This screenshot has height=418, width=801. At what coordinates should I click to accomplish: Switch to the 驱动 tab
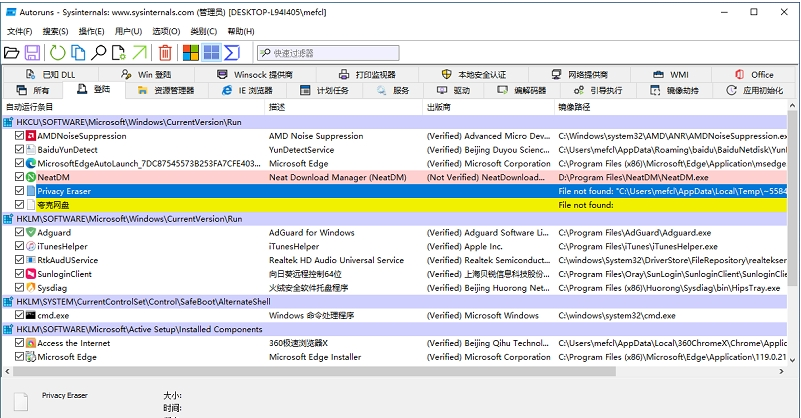(x=453, y=90)
